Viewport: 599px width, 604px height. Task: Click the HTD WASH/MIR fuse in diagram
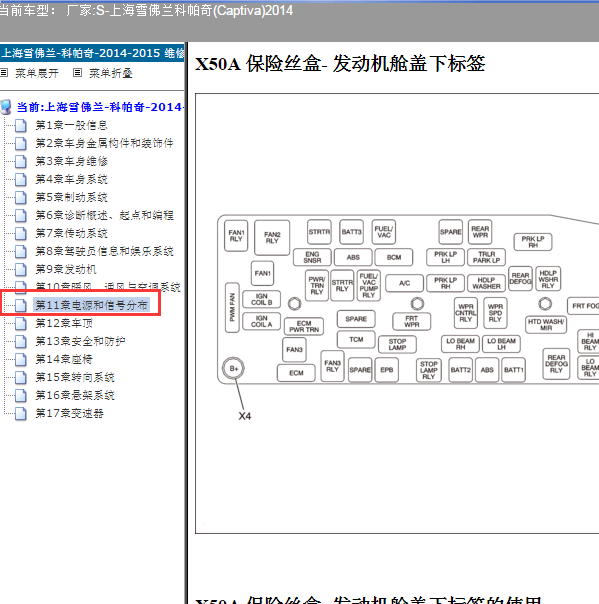546,325
